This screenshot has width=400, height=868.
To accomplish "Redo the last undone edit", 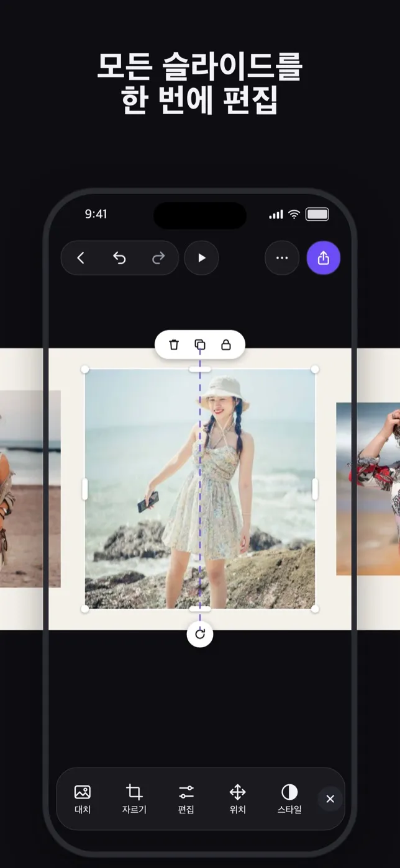I will [x=158, y=258].
